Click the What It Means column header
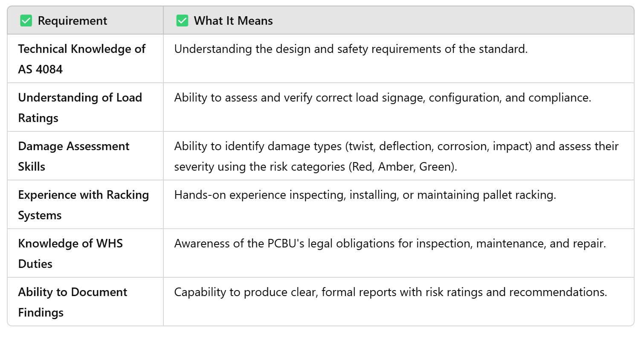Viewport: 644px width, 340px height. 233,20
